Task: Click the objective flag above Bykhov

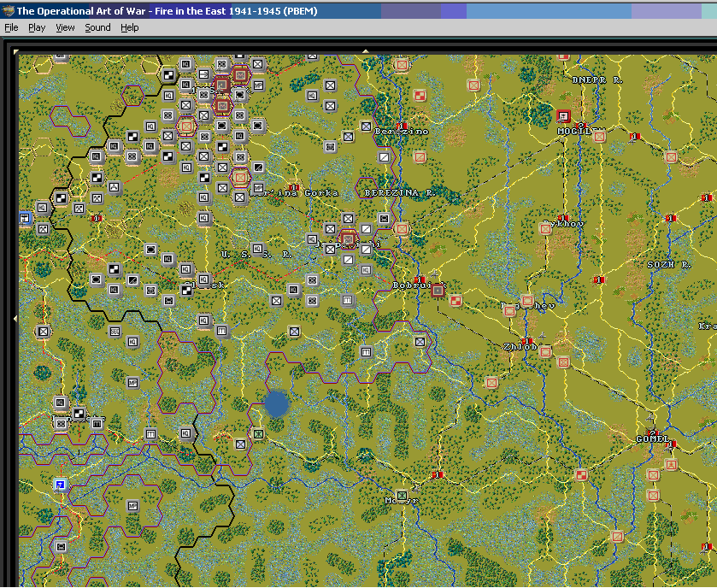Action: (563, 219)
